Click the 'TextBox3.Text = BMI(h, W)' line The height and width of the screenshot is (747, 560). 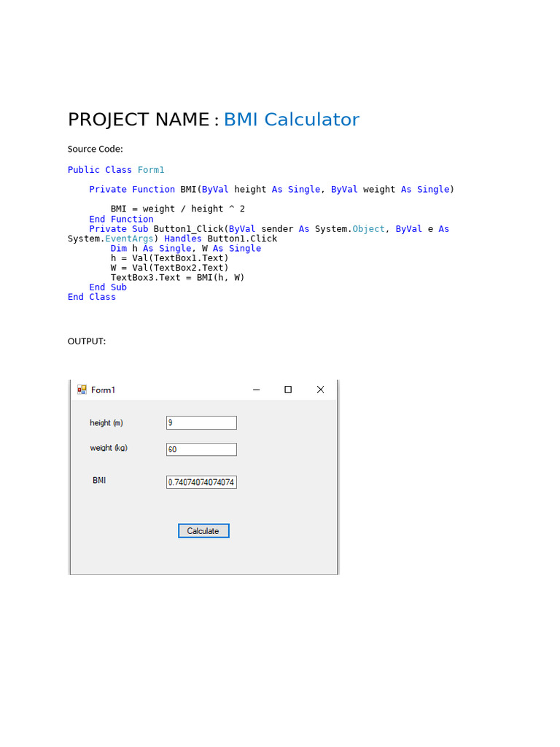[178, 277]
